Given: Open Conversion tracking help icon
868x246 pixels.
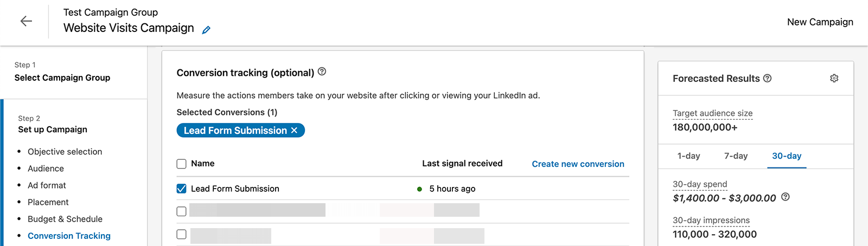Looking at the screenshot, I should point(322,72).
